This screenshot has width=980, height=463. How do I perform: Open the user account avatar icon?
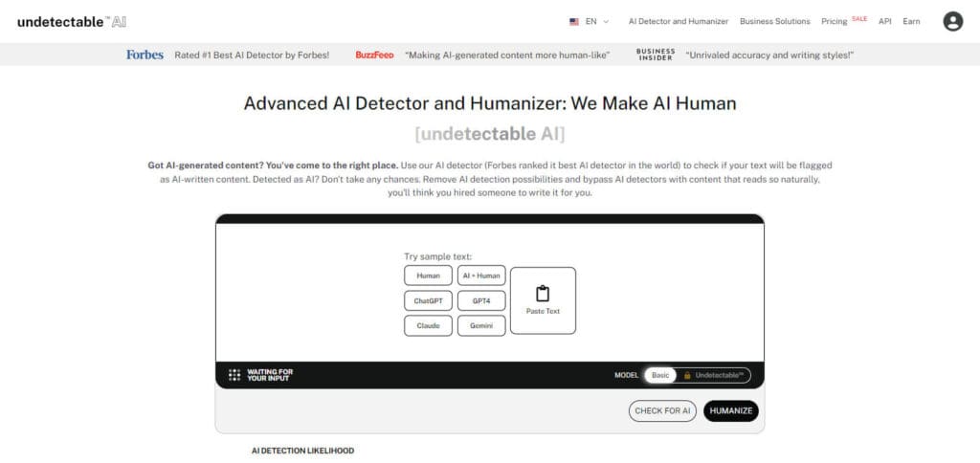[x=952, y=21]
